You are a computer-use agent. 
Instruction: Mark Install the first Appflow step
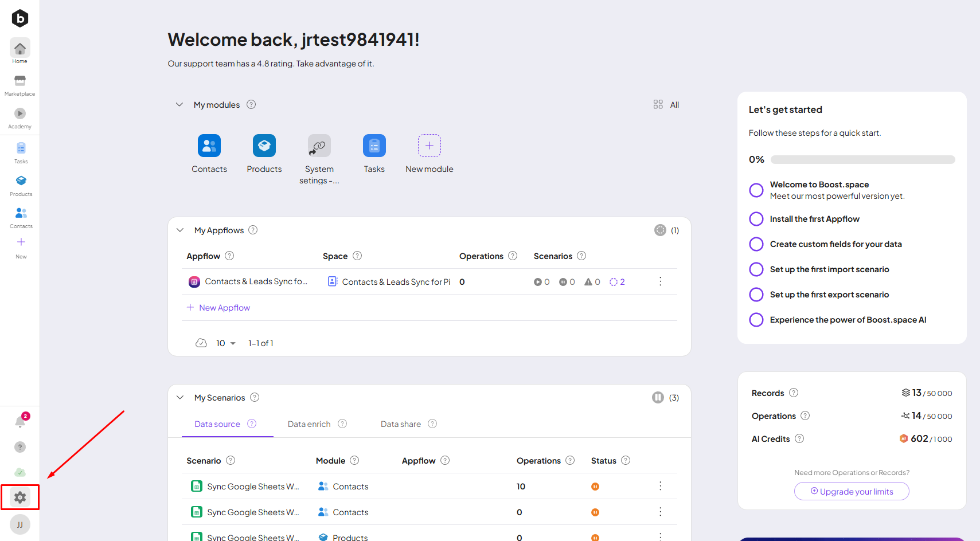[x=756, y=219]
